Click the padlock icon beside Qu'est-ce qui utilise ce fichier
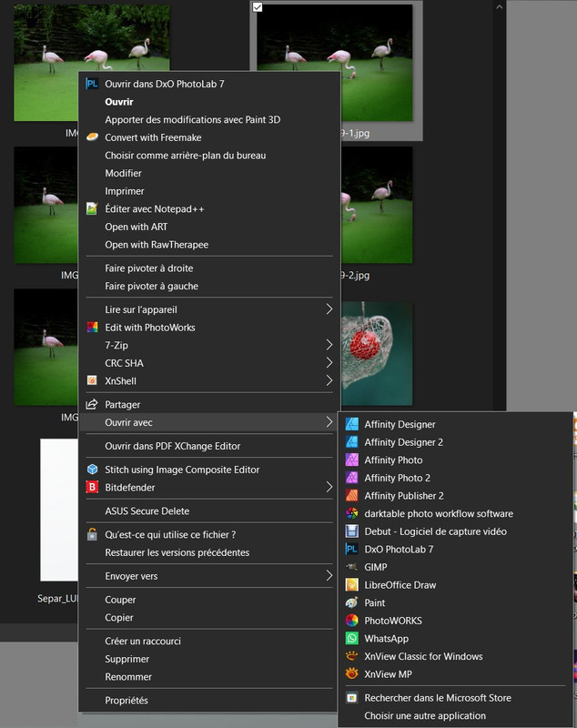This screenshot has width=577, height=728. pos(93,534)
